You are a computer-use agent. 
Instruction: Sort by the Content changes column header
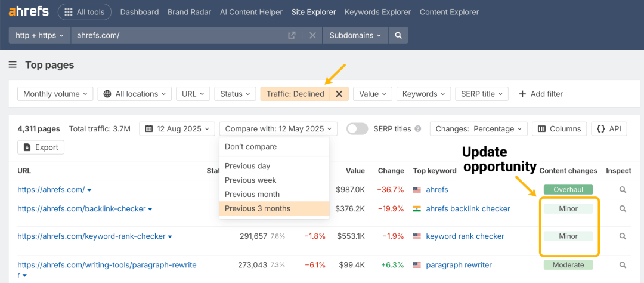click(x=568, y=171)
